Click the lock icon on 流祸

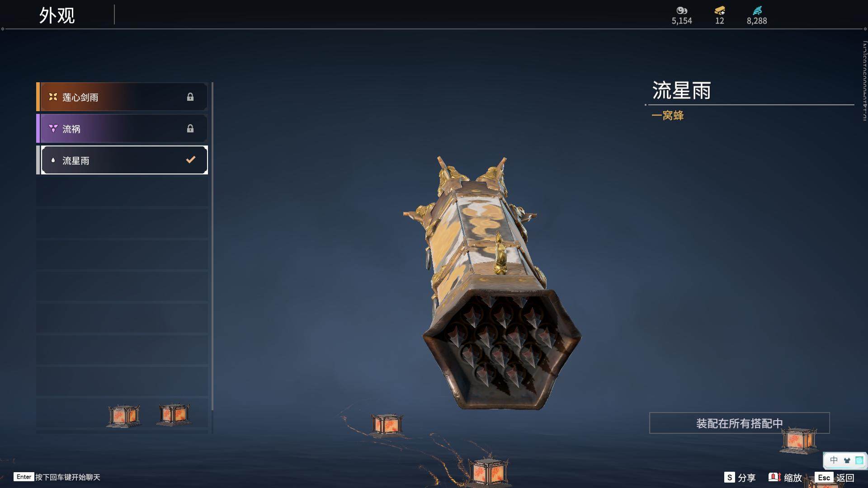point(190,128)
